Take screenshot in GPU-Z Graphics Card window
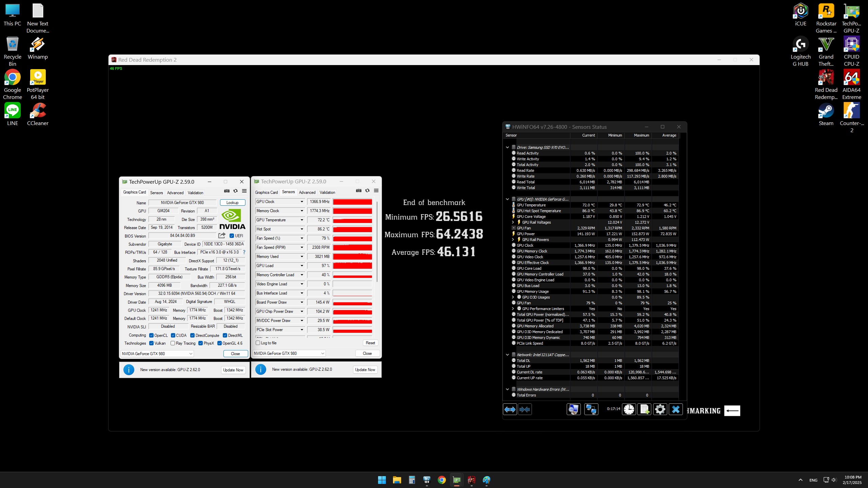The height and width of the screenshot is (488, 868). (227, 191)
